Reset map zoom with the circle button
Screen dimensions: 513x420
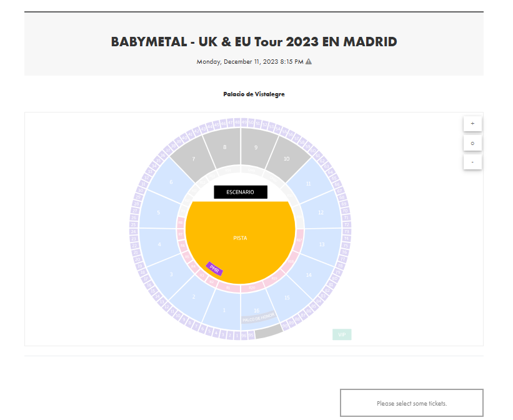click(472, 143)
